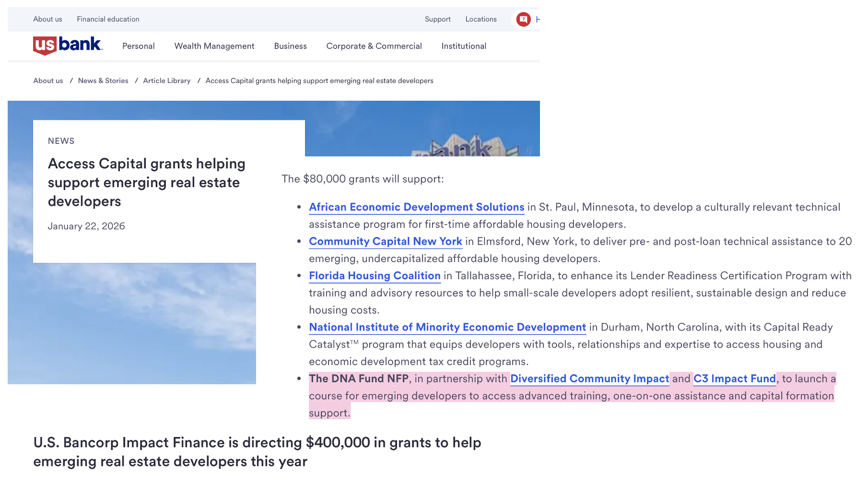Image resolution: width=868 pixels, height=497 pixels.
Task: Open Corporate & Commercial menu
Action: (374, 46)
